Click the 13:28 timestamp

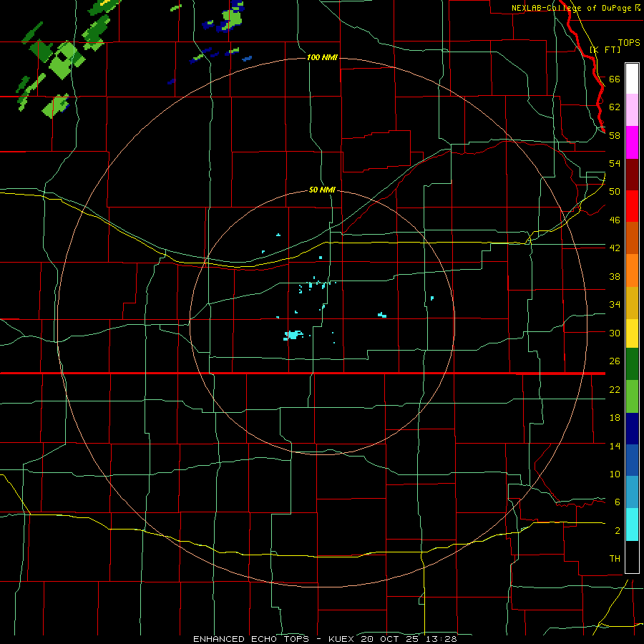440,639
